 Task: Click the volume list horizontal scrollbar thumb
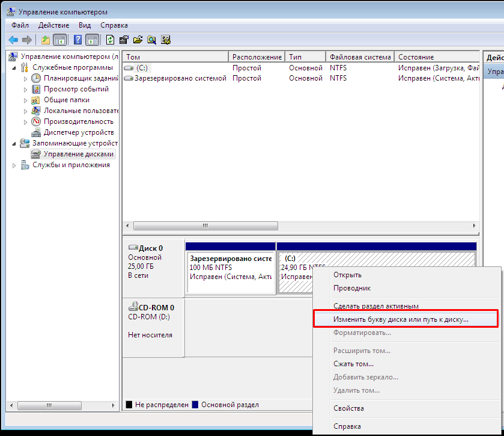205,226
